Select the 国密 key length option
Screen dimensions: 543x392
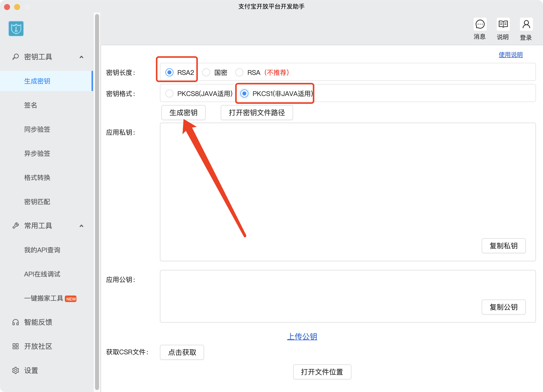[206, 72]
